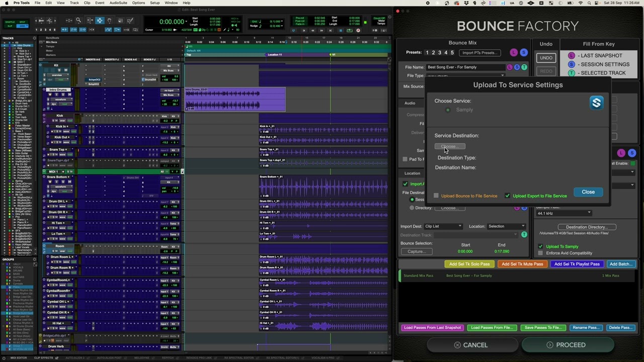Click purple L icon beside Import PTs Presets
Screen dimensions: 644x362
(x=513, y=52)
